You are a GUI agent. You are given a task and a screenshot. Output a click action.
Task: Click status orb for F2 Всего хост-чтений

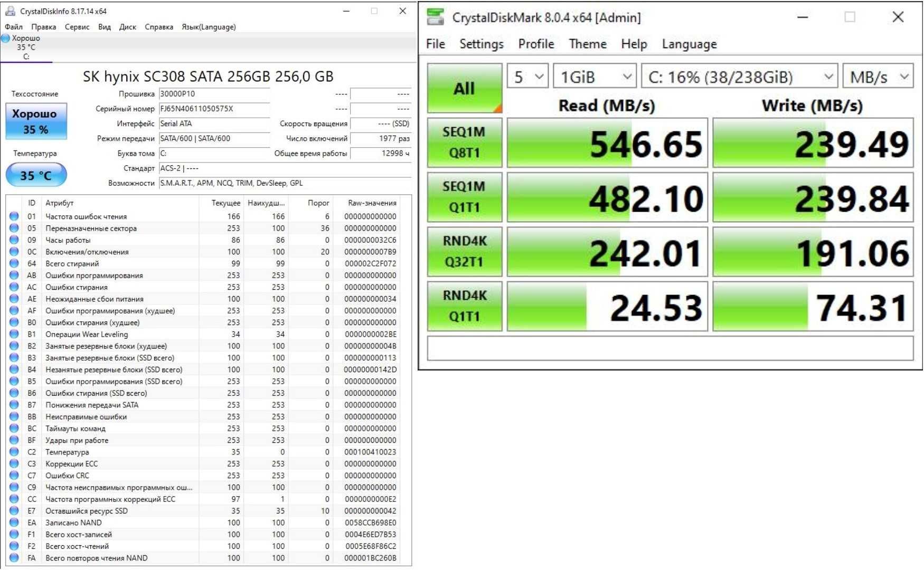click(14, 546)
